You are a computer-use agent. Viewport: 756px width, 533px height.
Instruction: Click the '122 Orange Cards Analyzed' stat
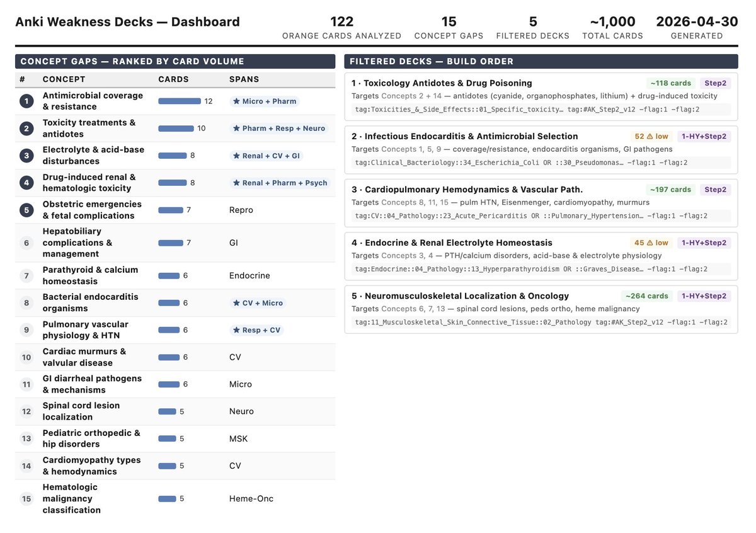tap(342, 28)
